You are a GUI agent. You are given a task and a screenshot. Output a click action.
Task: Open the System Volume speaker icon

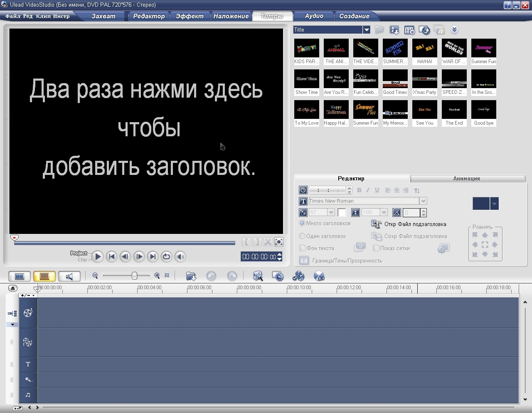(x=180, y=257)
